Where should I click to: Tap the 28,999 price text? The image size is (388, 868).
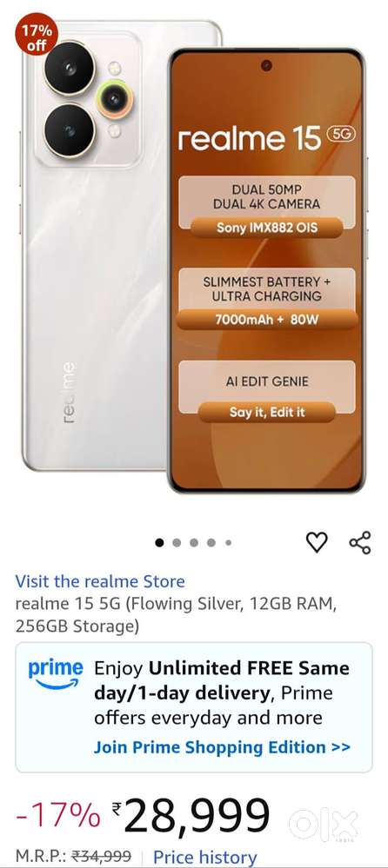[197, 815]
